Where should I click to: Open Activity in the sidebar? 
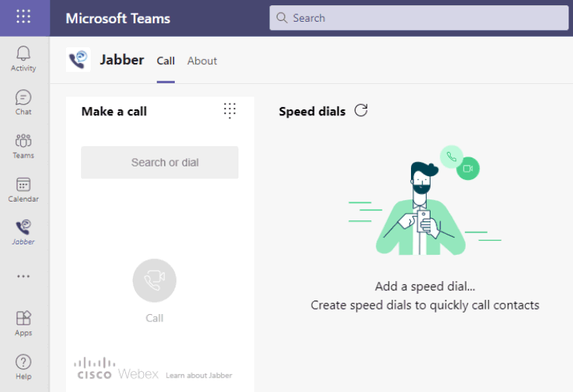[x=23, y=58]
